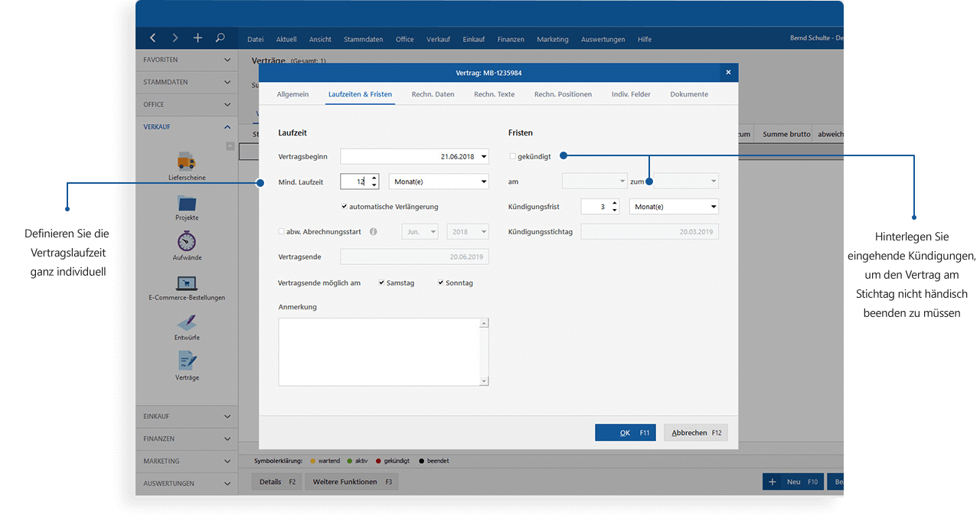Open the Auswertungen menu

tap(603, 39)
